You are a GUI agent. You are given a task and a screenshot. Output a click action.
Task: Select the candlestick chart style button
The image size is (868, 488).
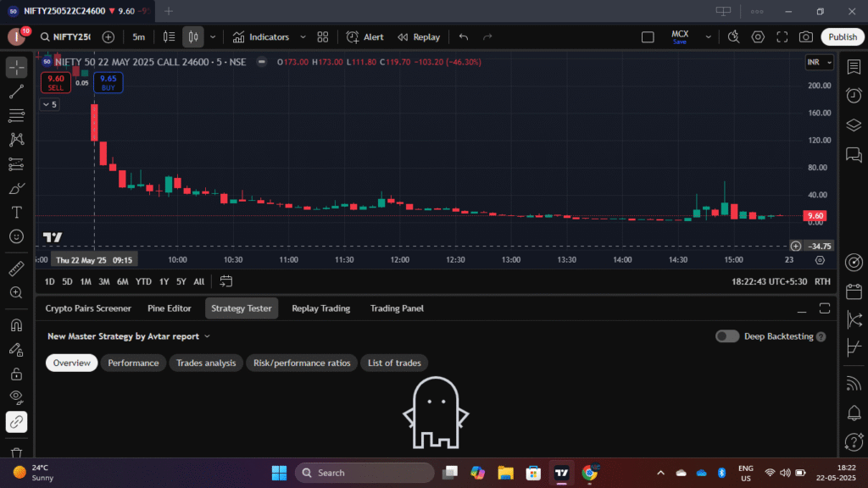(x=193, y=37)
